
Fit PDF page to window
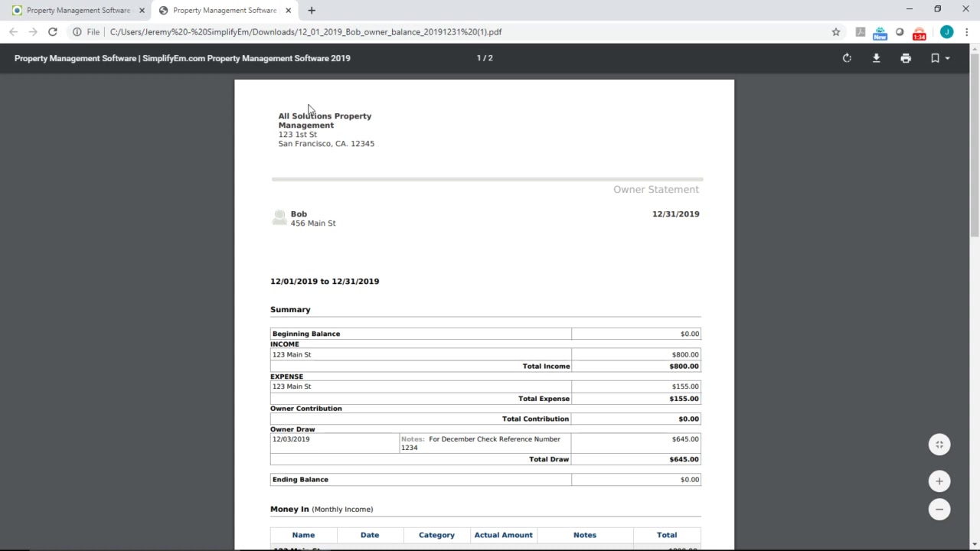coord(939,445)
